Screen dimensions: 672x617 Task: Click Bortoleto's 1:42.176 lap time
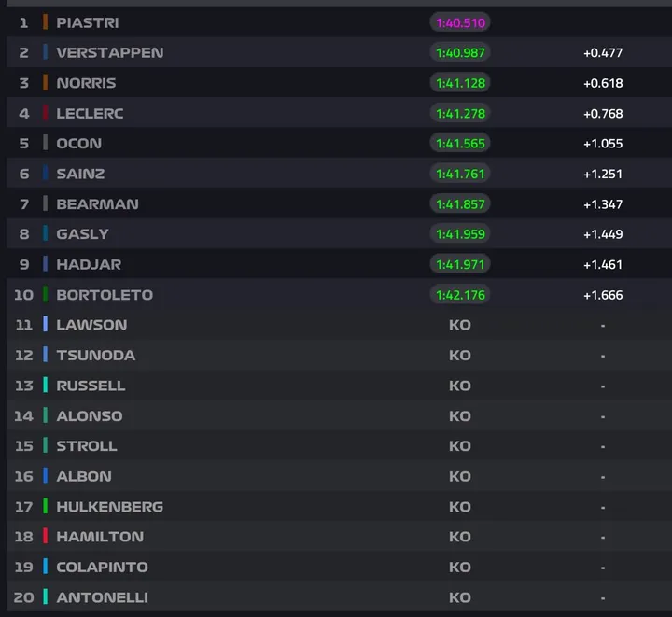click(x=460, y=295)
